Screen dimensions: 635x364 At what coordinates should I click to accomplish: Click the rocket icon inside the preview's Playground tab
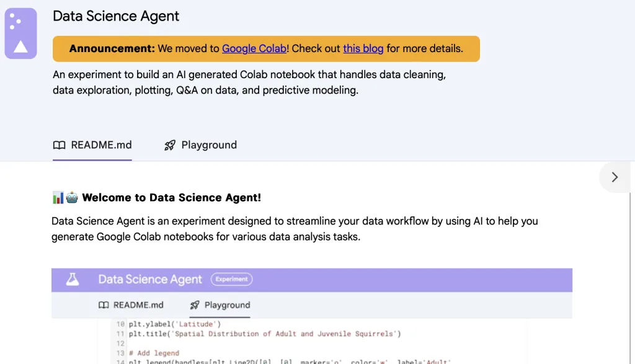[x=195, y=304]
